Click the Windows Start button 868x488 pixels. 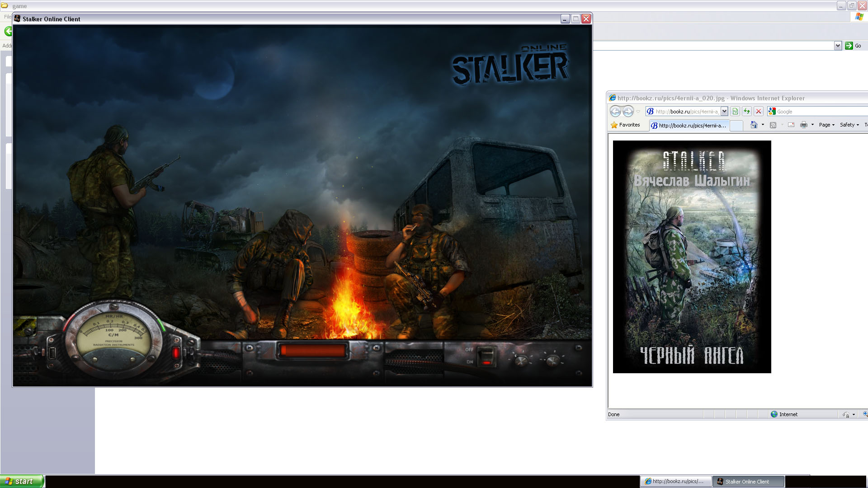[x=22, y=481]
